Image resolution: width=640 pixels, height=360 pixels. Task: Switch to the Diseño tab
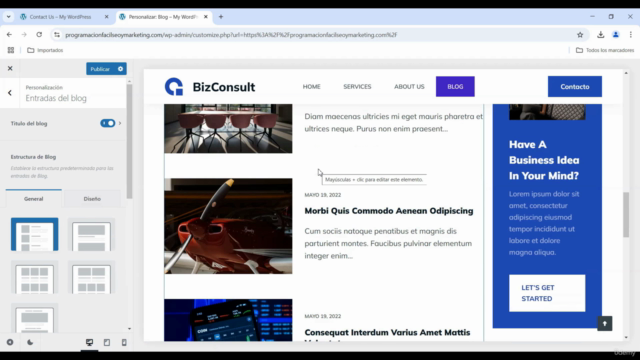pyautogui.click(x=92, y=199)
